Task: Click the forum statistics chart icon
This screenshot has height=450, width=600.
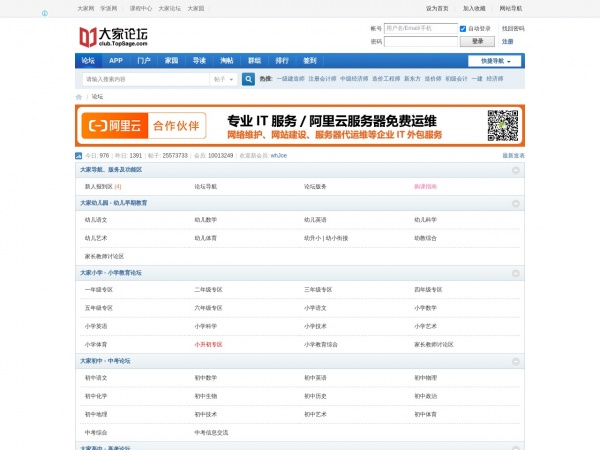Action: tap(78, 156)
